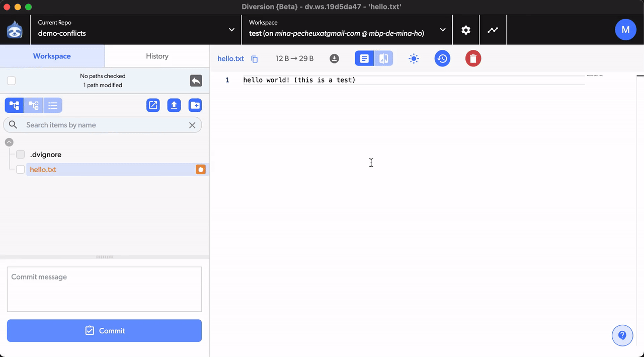Click the download file icon
644x357 pixels.
(334, 58)
